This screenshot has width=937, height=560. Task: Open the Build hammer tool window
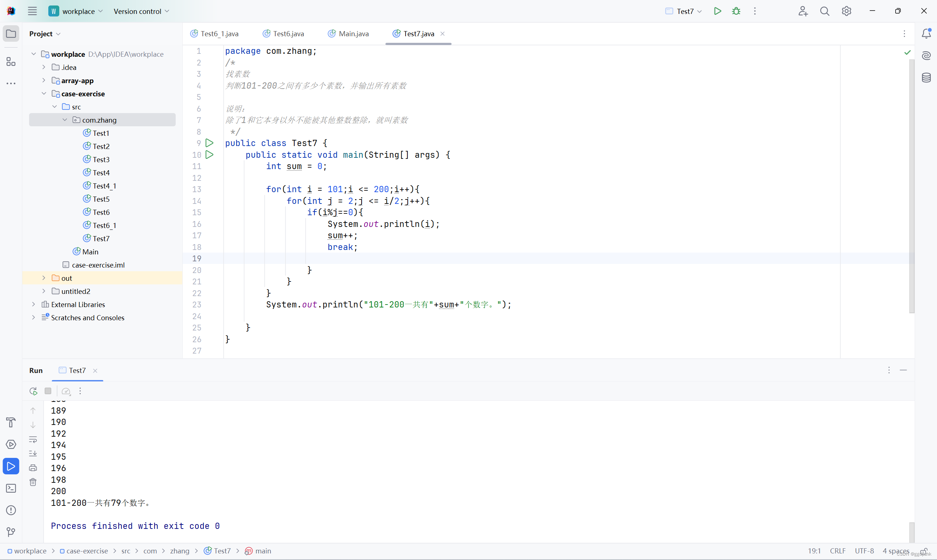click(11, 422)
